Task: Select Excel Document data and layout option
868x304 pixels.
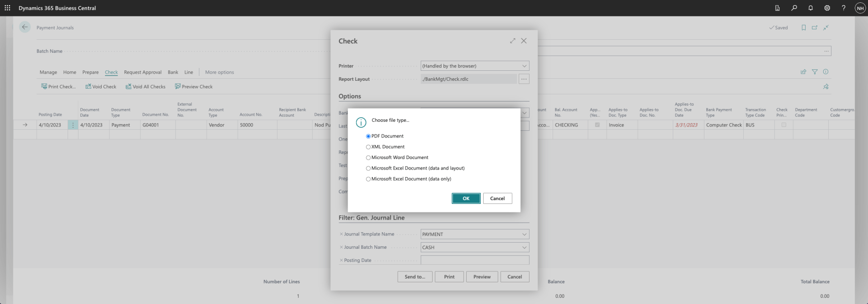Action: click(x=368, y=168)
